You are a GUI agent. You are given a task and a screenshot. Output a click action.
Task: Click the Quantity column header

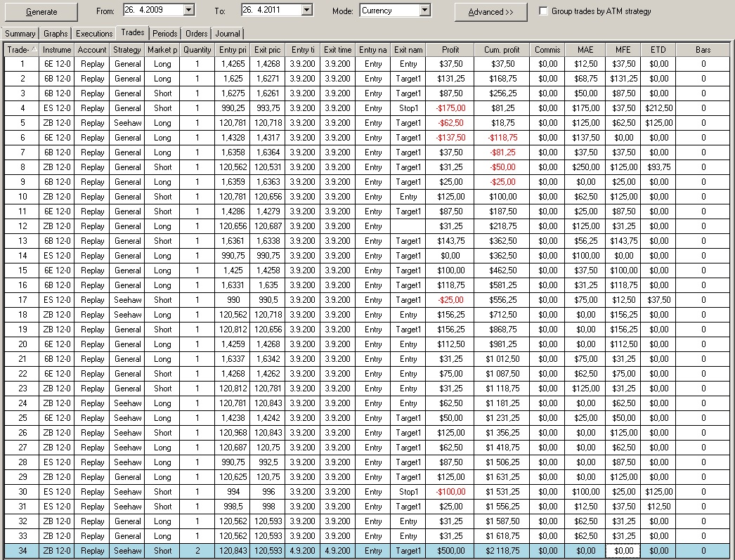tap(197, 50)
